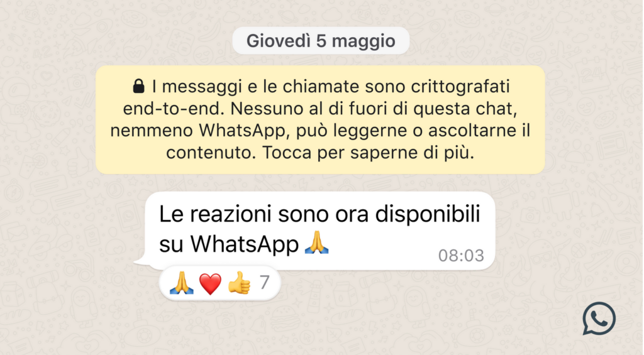The height and width of the screenshot is (355, 644).
Task: Select the 'Le reazioni sono ora disponibili' message
Action: 320,231
